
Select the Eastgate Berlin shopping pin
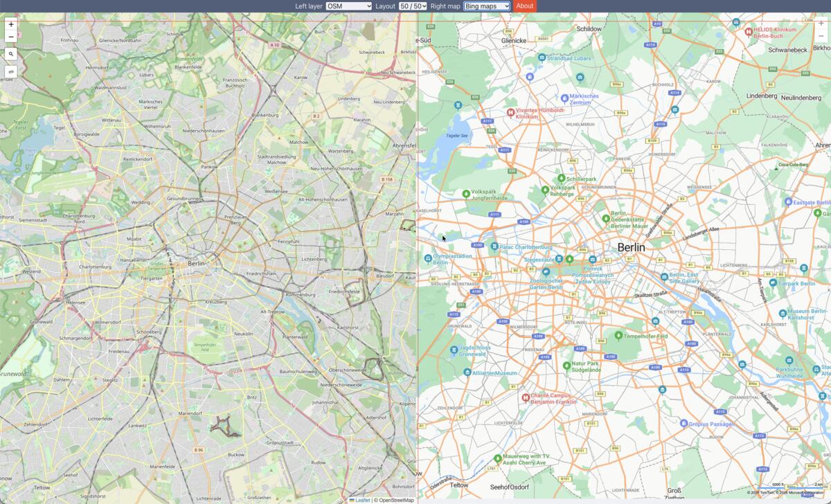(788, 202)
